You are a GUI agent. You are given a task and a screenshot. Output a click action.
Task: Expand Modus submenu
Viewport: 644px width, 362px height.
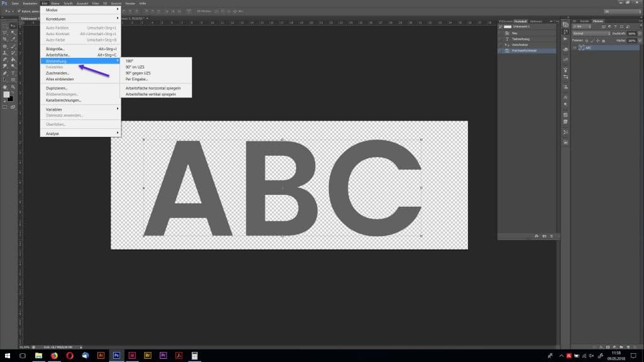(80, 9)
